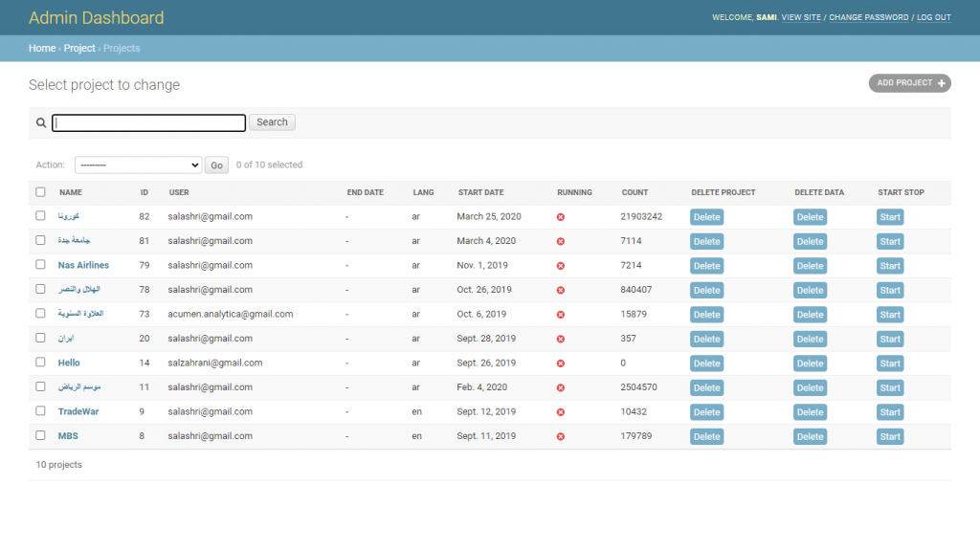Sort table by LANG column header
The image size is (980, 551).
pyautogui.click(x=423, y=192)
